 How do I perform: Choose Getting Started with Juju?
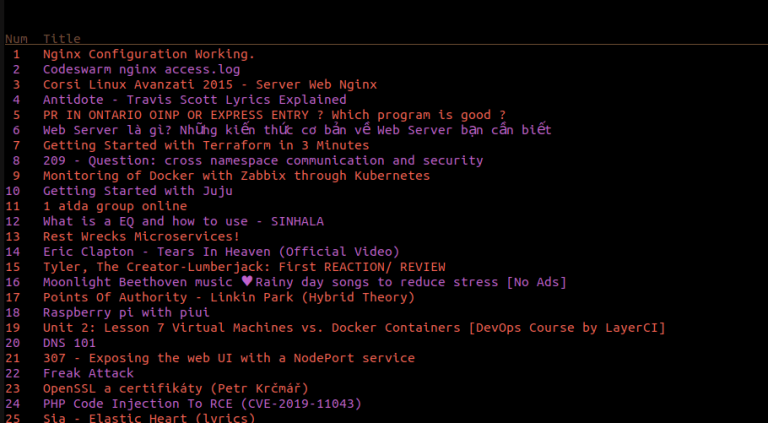coord(138,191)
